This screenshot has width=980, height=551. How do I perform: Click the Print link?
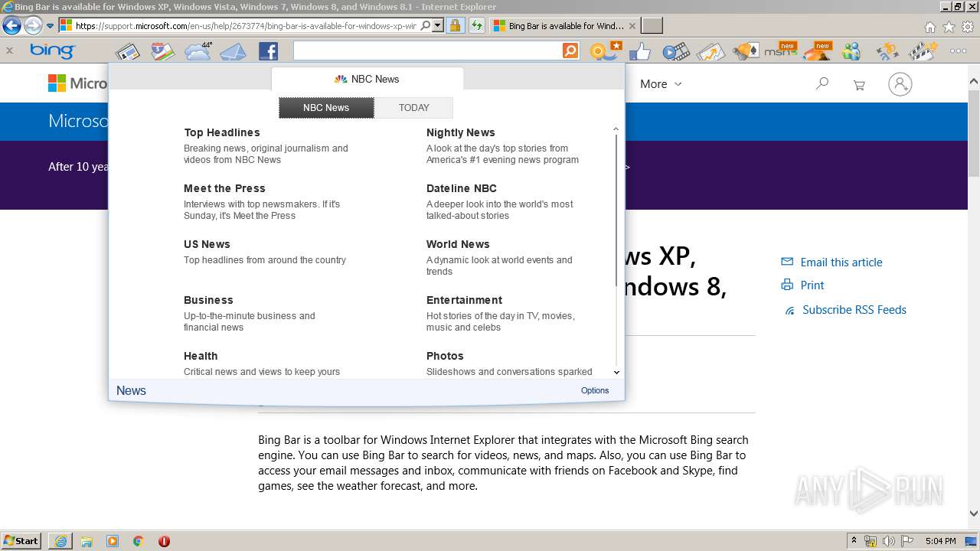(812, 285)
